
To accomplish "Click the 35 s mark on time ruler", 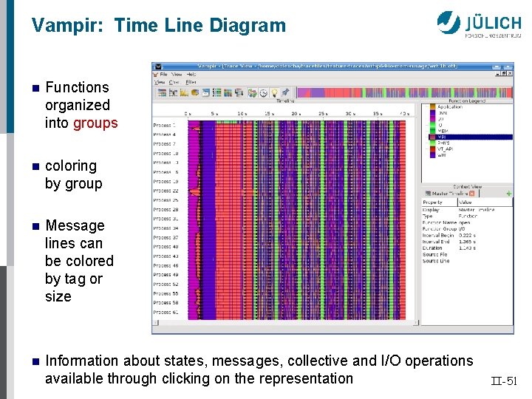I will click(x=378, y=114).
